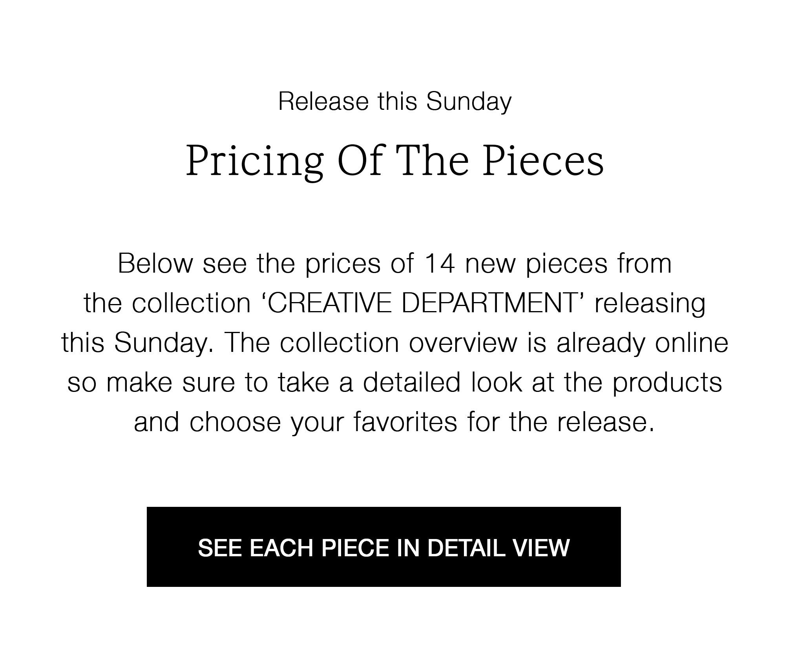Click 'already online' in the paragraph
785x672 pixels.
pos(642,342)
